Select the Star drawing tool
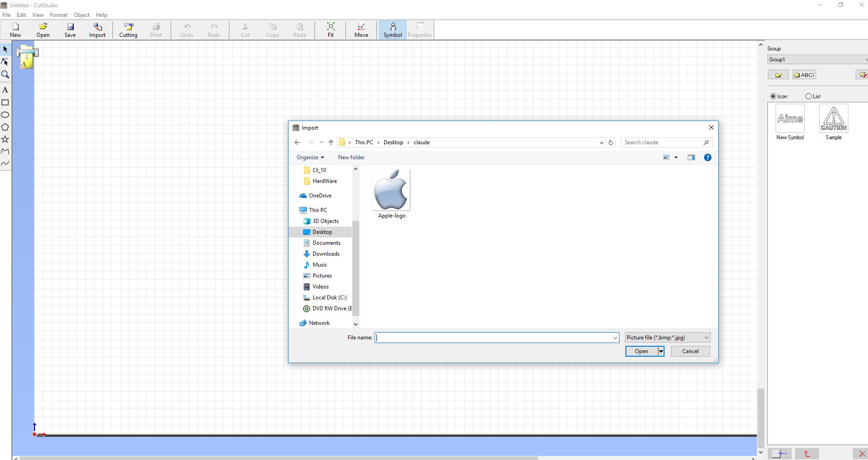 click(5, 139)
